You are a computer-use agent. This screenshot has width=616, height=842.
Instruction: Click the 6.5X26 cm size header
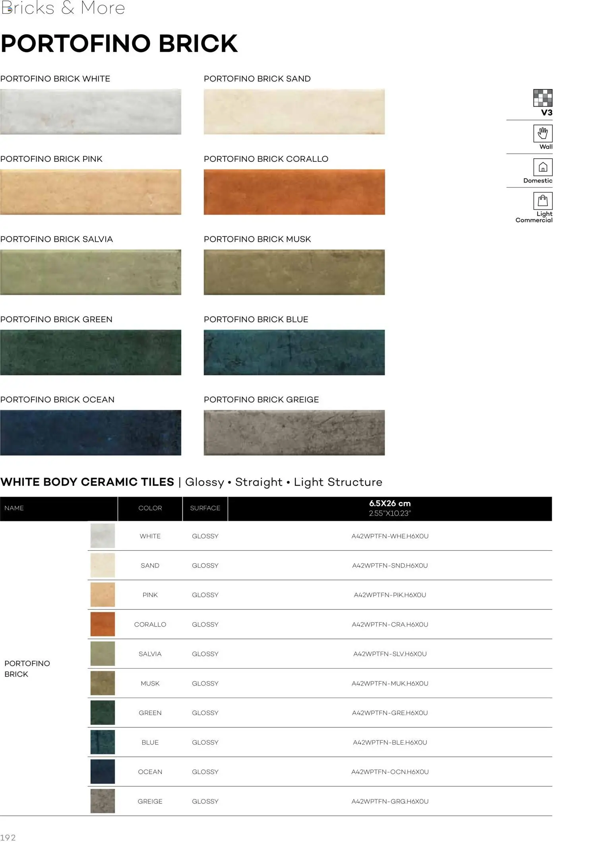click(390, 508)
